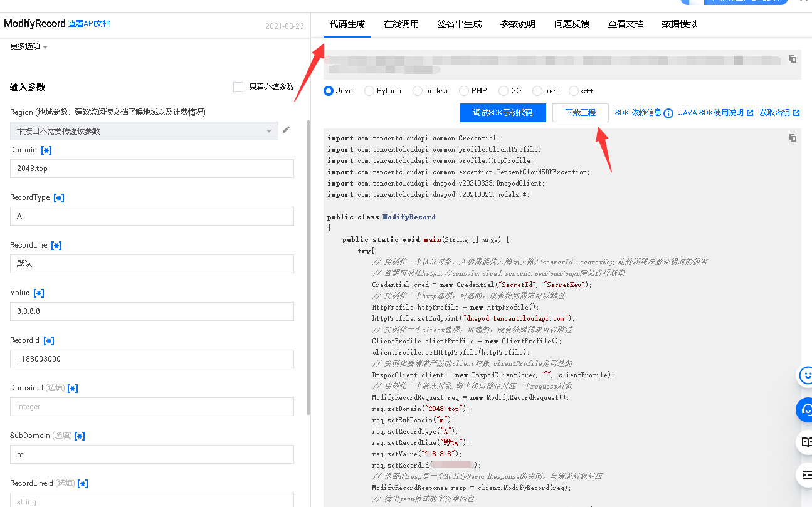Select the Java language radio button
The width and height of the screenshot is (812, 507).
[x=329, y=91]
